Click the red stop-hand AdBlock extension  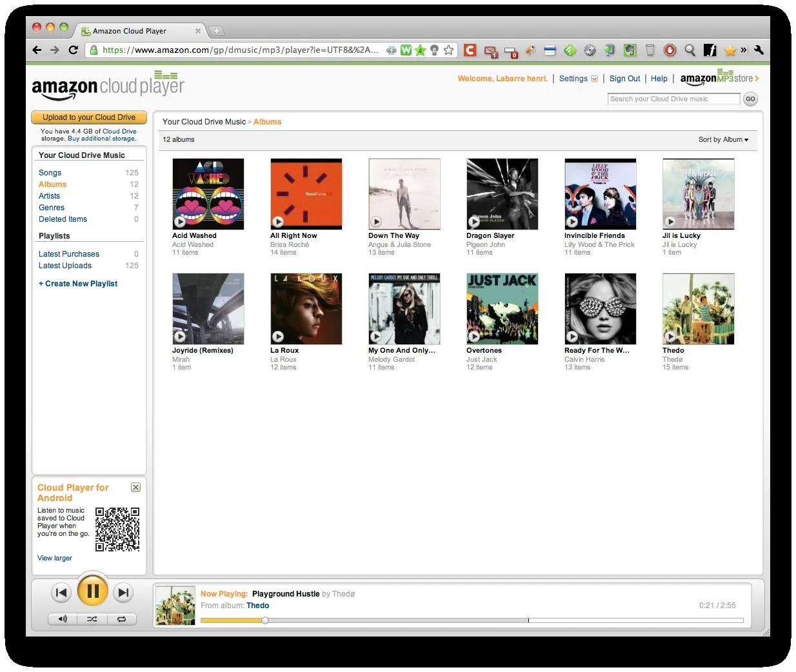[x=670, y=50]
